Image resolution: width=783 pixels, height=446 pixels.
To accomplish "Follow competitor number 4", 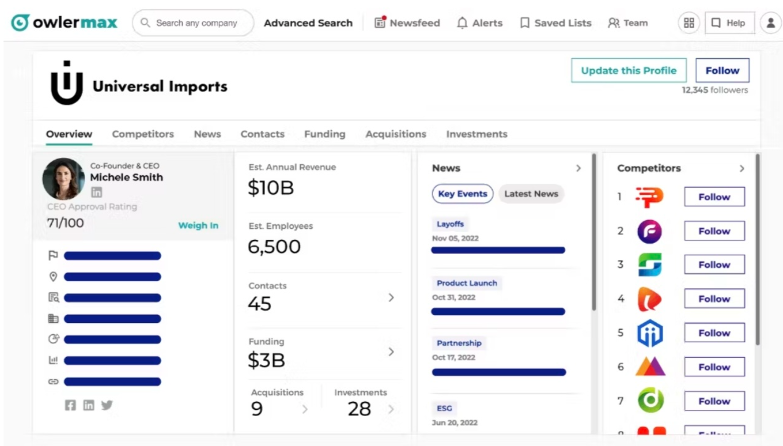I will pos(715,299).
